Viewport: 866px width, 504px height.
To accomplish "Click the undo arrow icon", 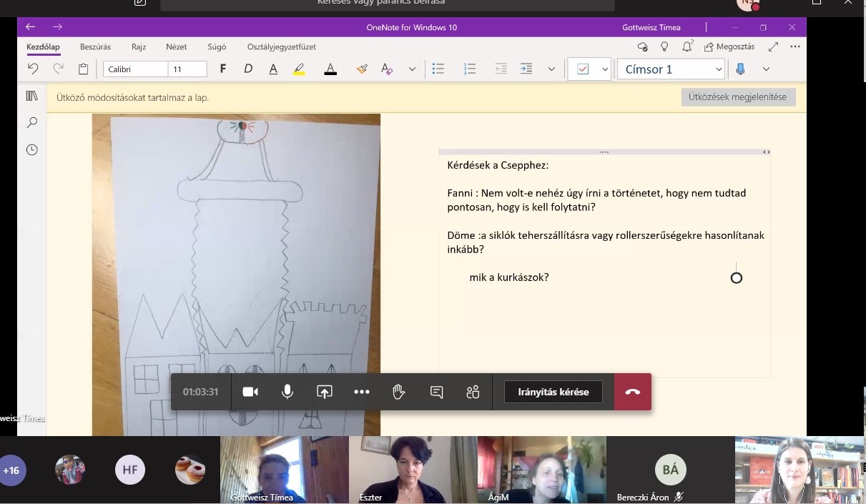I will (33, 69).
